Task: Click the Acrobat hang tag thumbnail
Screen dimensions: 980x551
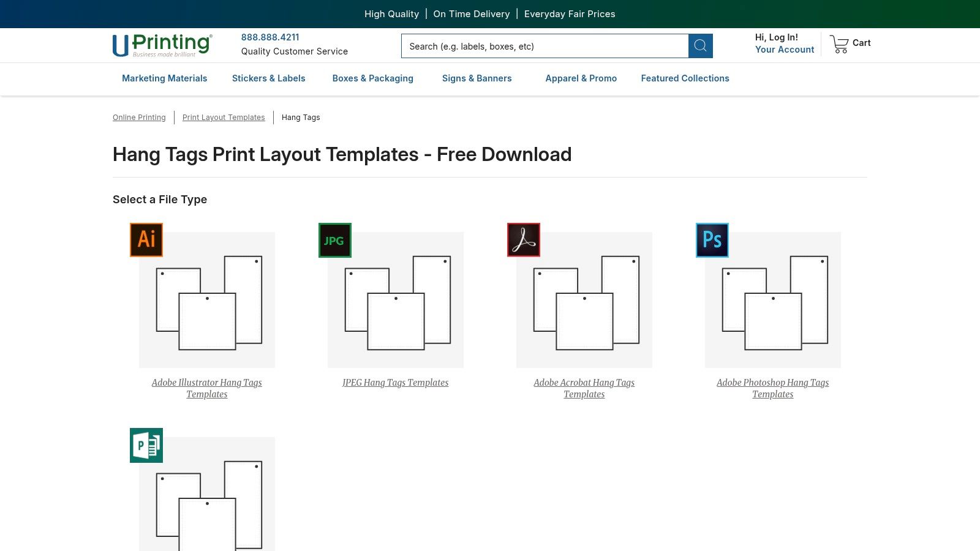Action: [584, 300]
